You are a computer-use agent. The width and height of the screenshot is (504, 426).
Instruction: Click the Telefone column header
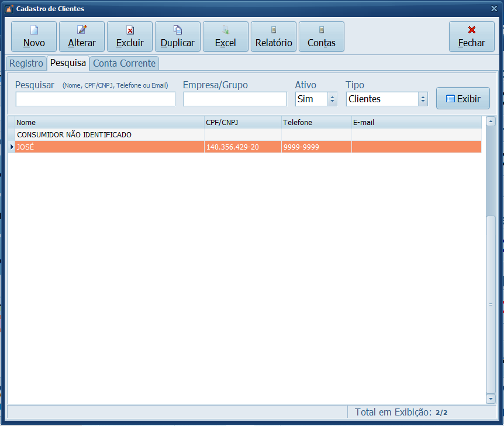[x=316, y=122]
